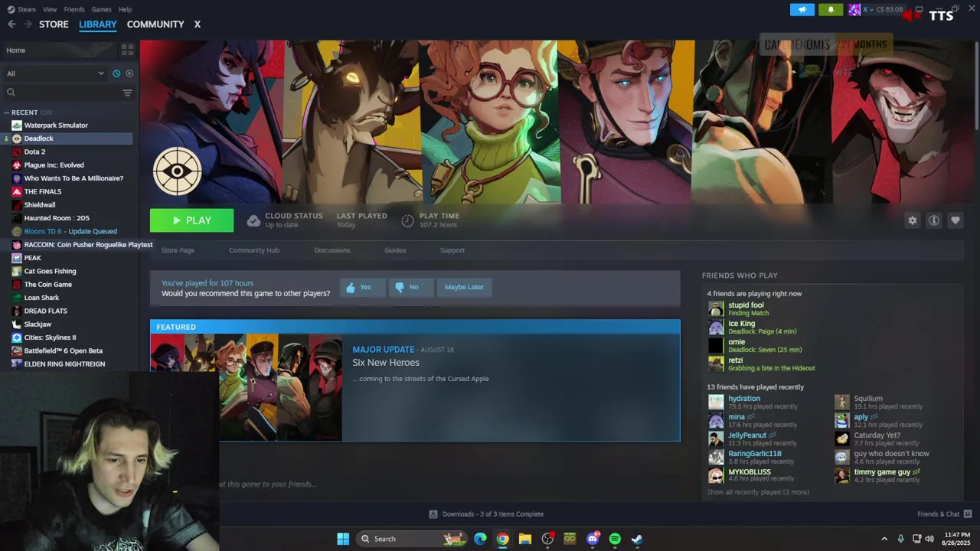
Task: Open the blue announcements megaphone button
Action: pos(802,10)
